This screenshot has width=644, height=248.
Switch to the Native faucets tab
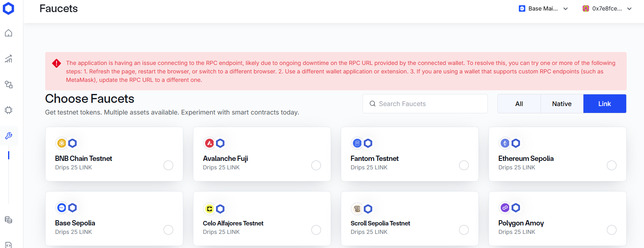pos(562,104)
